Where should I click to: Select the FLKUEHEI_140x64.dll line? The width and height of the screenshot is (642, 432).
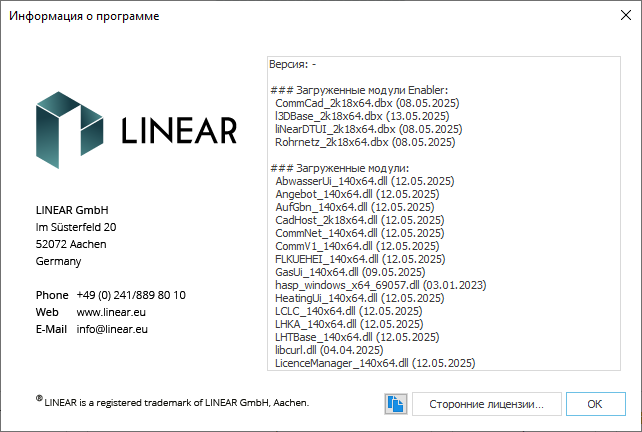(x=360, y=259)
